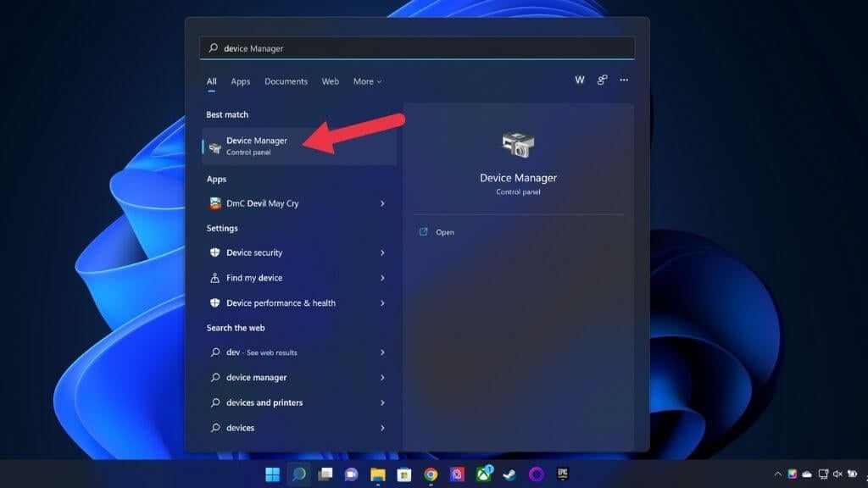Click the battery tray icon
The width and height of the screenshot is (868, 488).
click(853, 474)
